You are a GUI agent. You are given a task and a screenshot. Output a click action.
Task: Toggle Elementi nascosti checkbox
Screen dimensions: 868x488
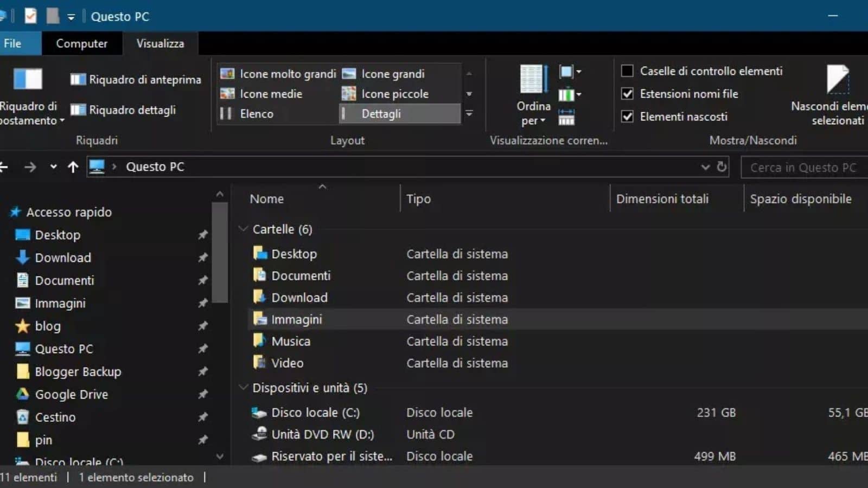627,117
